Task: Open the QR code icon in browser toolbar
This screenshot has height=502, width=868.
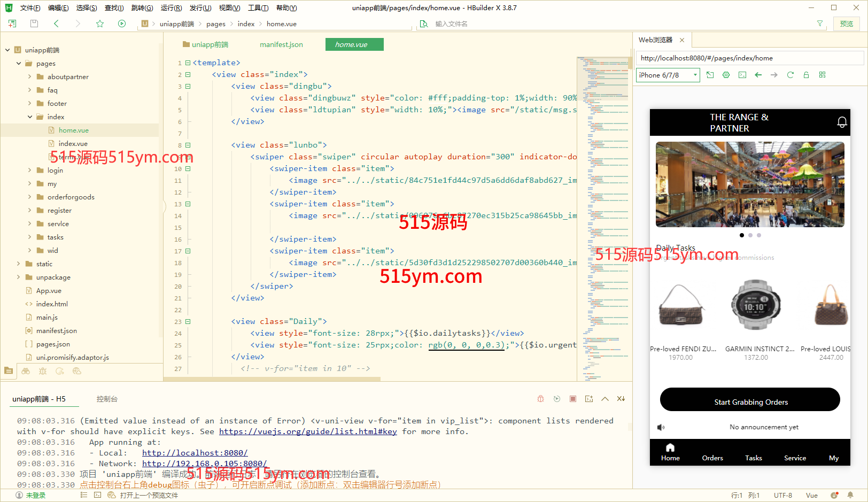Action: point(822,75)
